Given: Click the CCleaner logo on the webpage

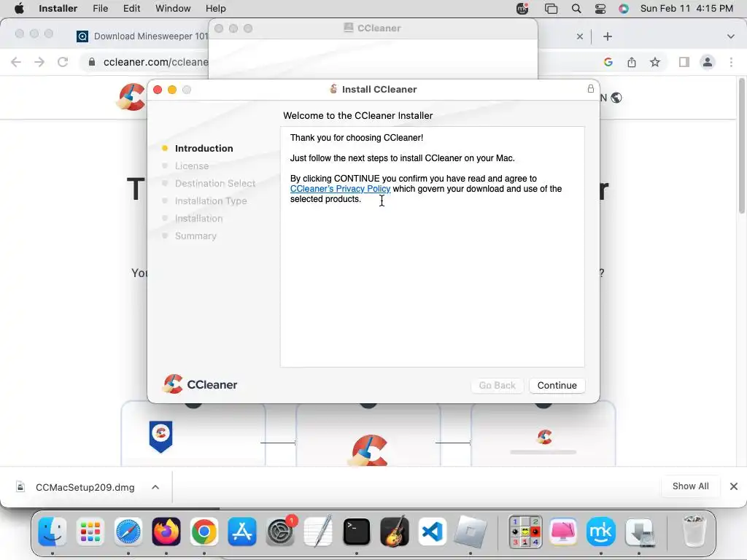Looking at the screenshot, I should tap(131, 97).
